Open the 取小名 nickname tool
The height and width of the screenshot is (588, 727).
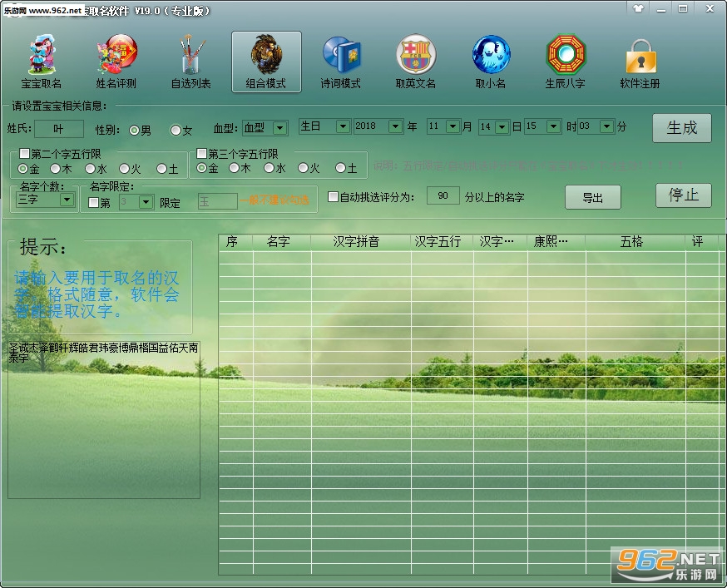(x=491, y=62)
